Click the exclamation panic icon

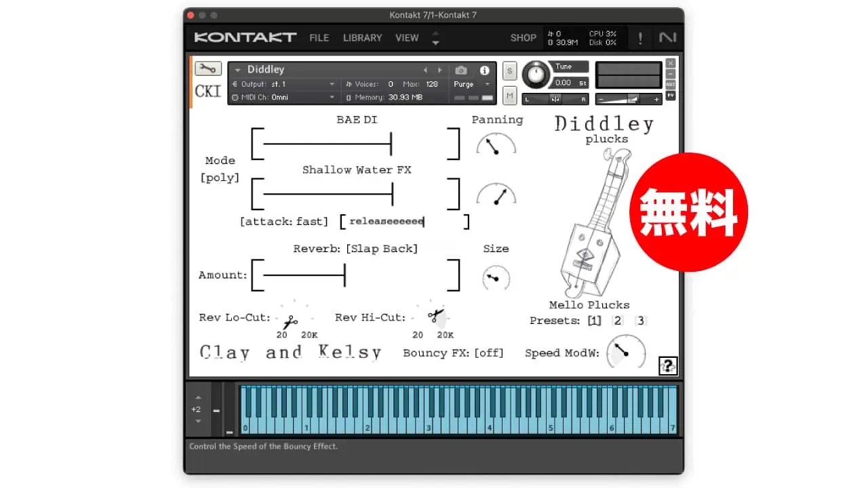point(640,39)
